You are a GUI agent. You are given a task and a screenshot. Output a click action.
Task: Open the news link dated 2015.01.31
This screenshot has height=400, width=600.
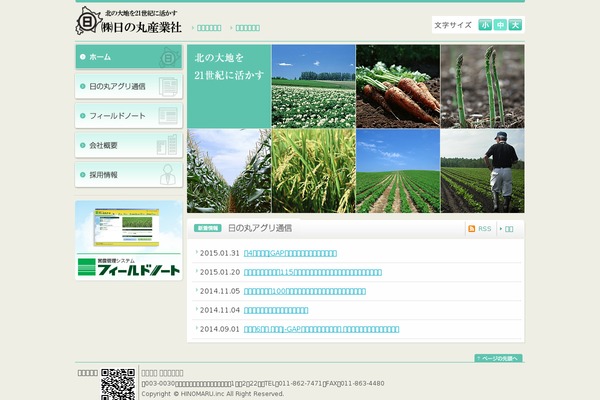point(290,253)
